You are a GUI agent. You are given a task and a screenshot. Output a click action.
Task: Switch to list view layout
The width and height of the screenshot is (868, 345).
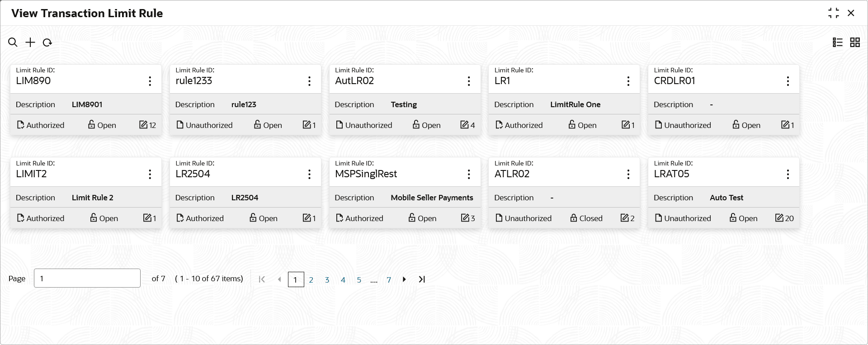click(x=838, y=43)
